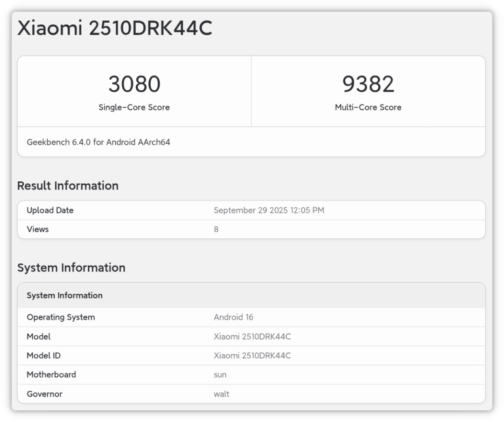
Task: Click the Geekbench 6.4.0 for Android AArch64 text
Action: pyautogui.click(x=98, y=142)
